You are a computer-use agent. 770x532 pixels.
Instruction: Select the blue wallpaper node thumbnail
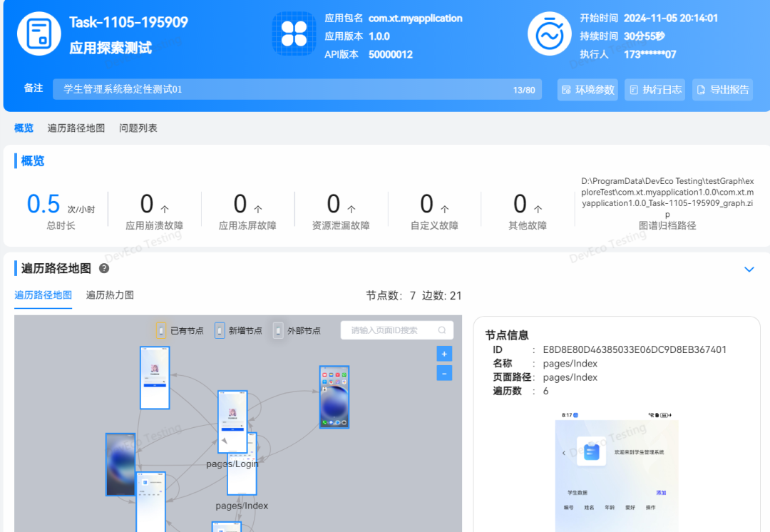(120, 464)
